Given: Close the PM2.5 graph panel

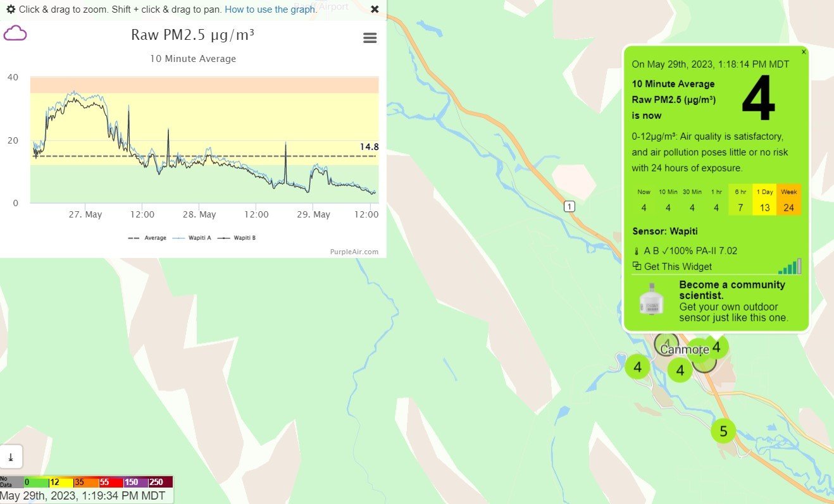Looking at the screenshot, I should point(375,9).
